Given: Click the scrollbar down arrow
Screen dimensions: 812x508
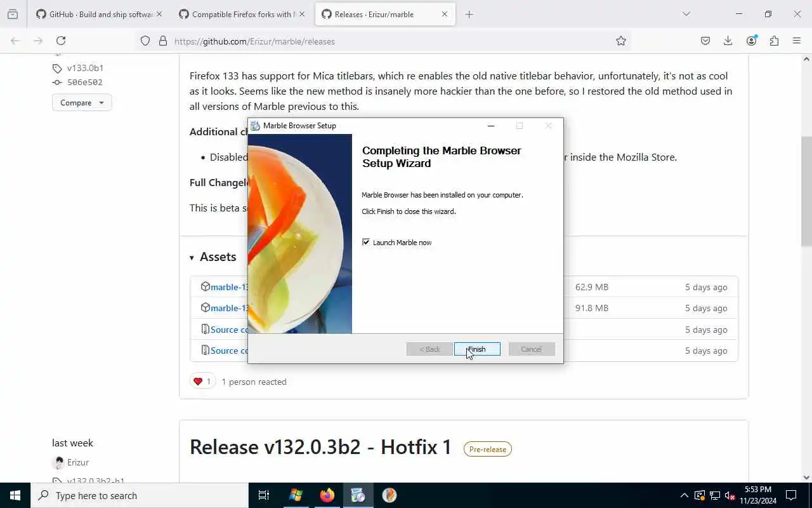Looking at the screenshot, I should pos(806,477).
